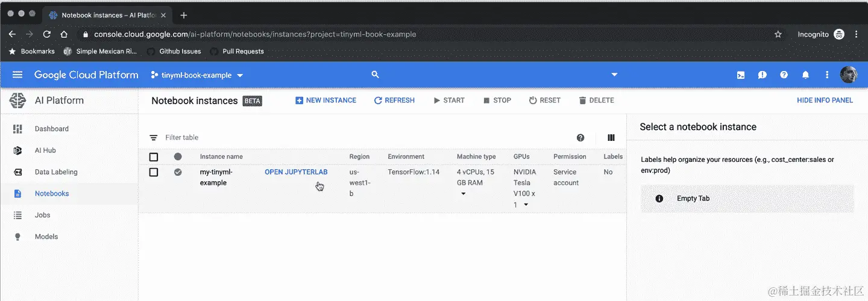The height and width of the screenshot is (301, 868).
Task: Click the Environment column header
Action: 406,157
